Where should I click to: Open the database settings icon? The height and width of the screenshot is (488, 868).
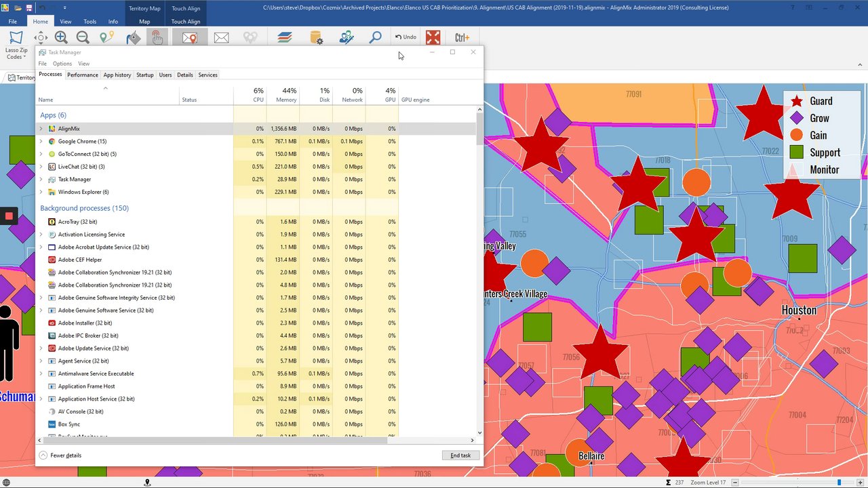[x=317, y=38]
